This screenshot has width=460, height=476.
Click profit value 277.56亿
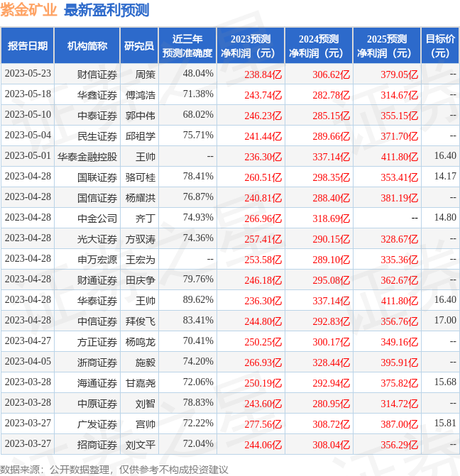click(263, 424)
